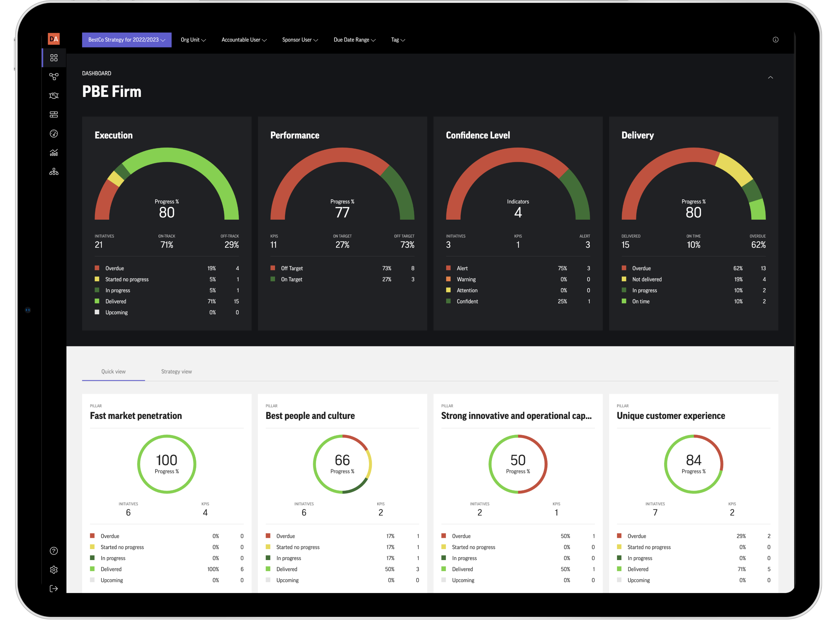The image size is (840, 626).
Task: Click the Execution card title
Action: pyautogui.click(x=114, y=135)
